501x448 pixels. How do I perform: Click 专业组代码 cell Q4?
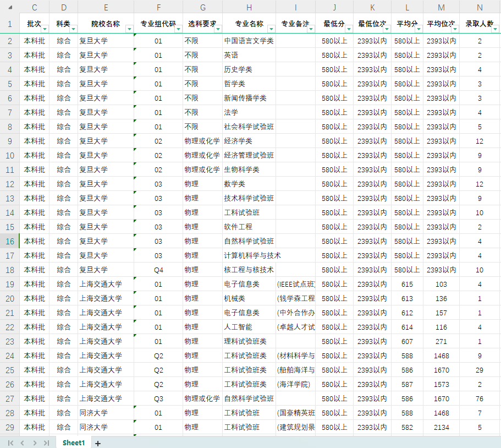coord(158,270)
